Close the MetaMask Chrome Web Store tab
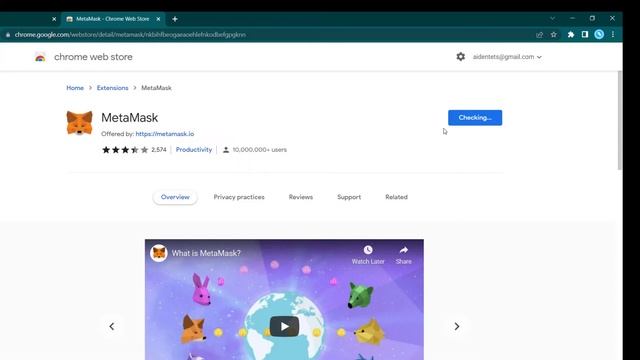Image resolution: width=640 pixels, height=360 pixels. pyautogui.click(x=158, y=19)
